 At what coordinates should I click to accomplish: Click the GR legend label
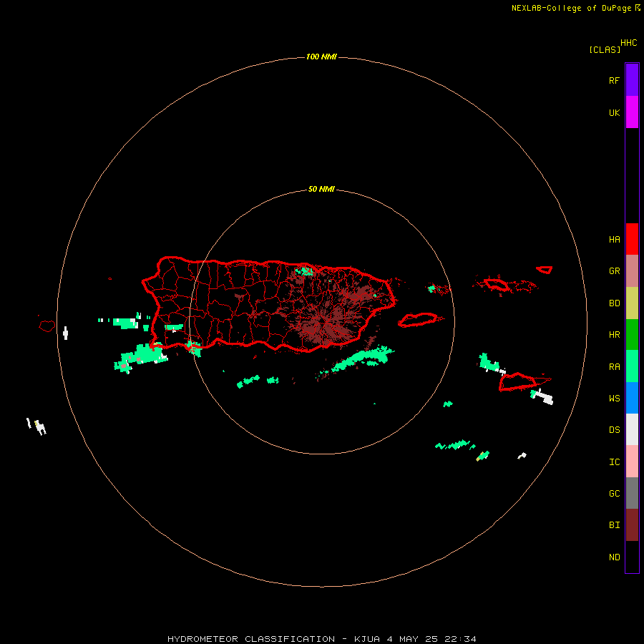614,271
